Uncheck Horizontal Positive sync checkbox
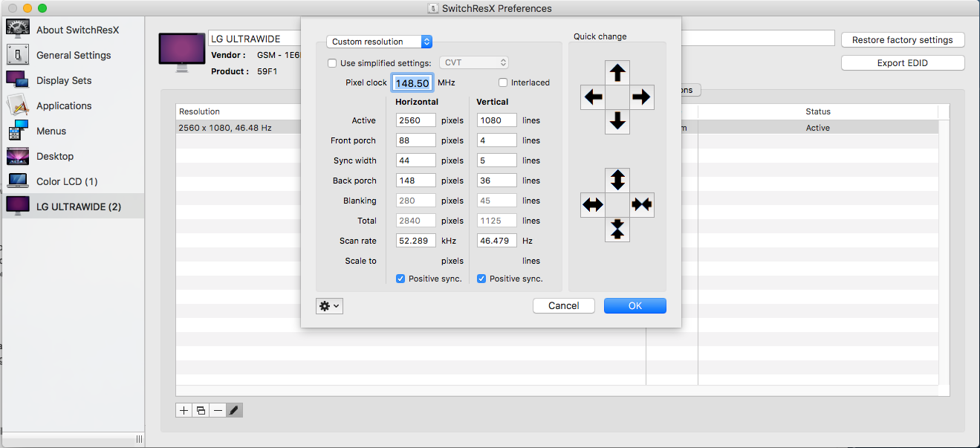The width and height of the screenshot is (980, 448). tap(401, 279)
